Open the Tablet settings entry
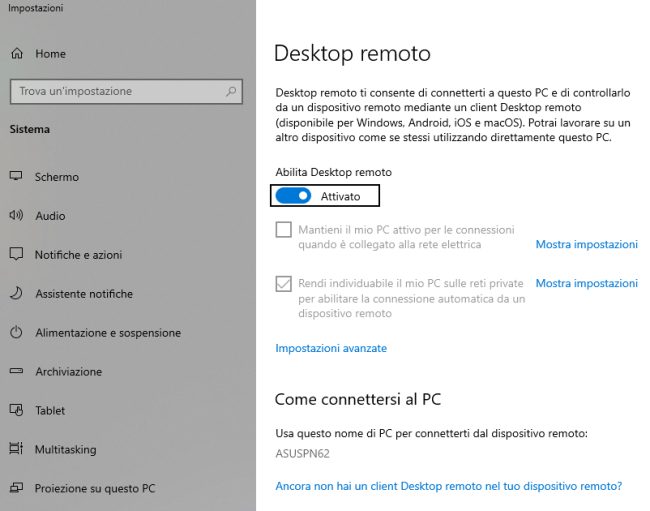The image size is (650, 511). [x=50, y=411]
